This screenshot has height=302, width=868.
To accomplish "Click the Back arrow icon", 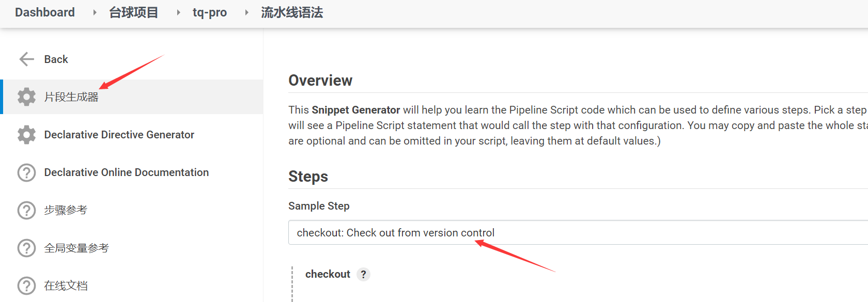I will 26,59.
